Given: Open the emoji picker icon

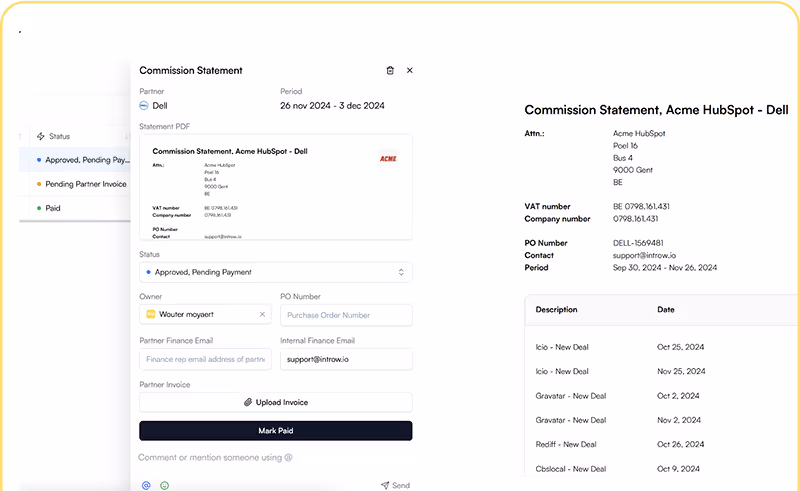Looking at the screenshot, I should 164,485.
